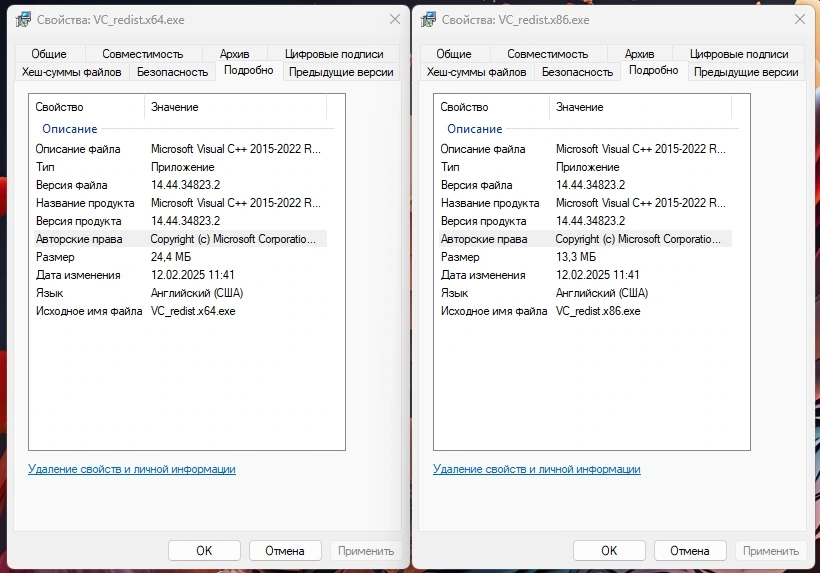This screenshot has width=820, height=573.
Task: Select Подробно tab in x86 window
Action: pyautogui.click(x=654, y=70)
